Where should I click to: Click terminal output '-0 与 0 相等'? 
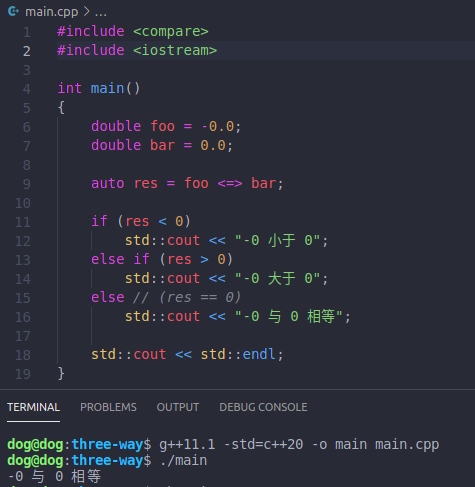54,476
